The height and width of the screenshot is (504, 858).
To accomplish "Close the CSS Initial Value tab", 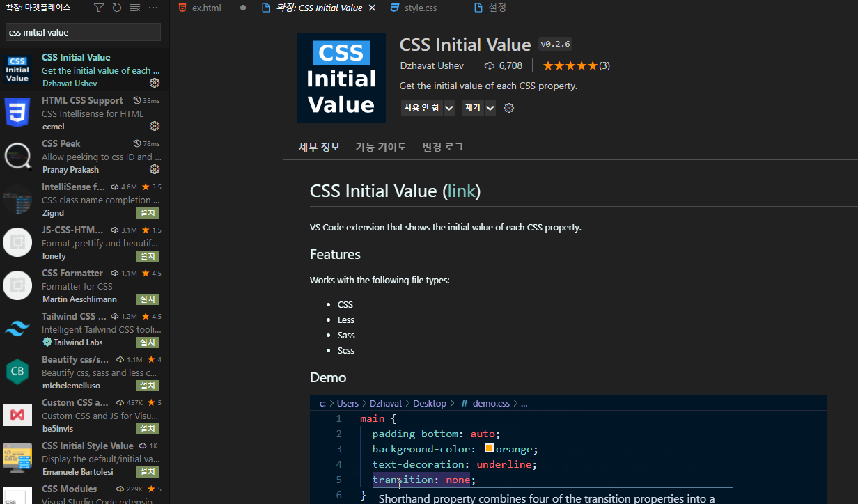I will 373,8.
